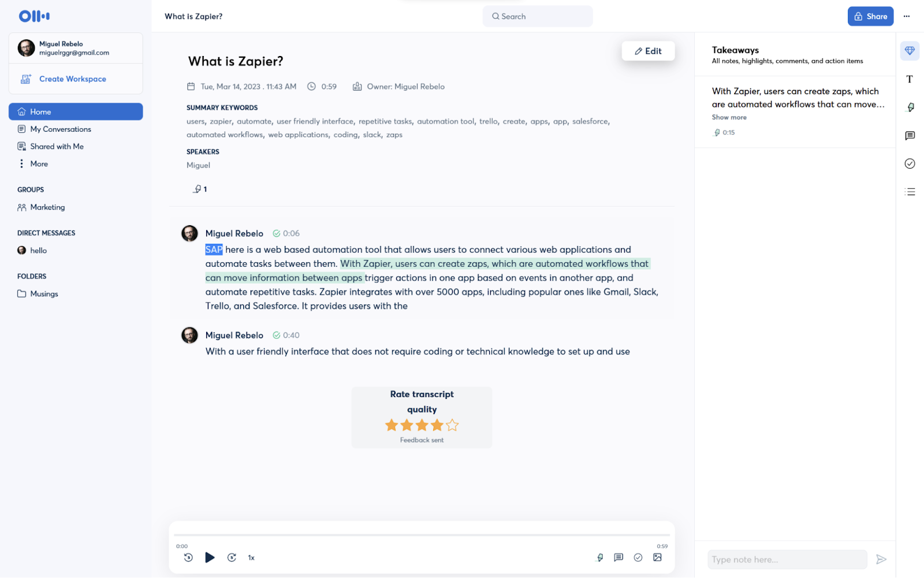
Task: Open the comments icon in right rail
Action: pos(910,136)
